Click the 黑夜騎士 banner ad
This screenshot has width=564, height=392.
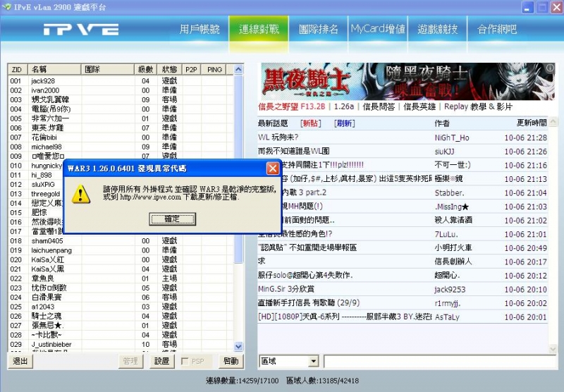click(407, 82)
